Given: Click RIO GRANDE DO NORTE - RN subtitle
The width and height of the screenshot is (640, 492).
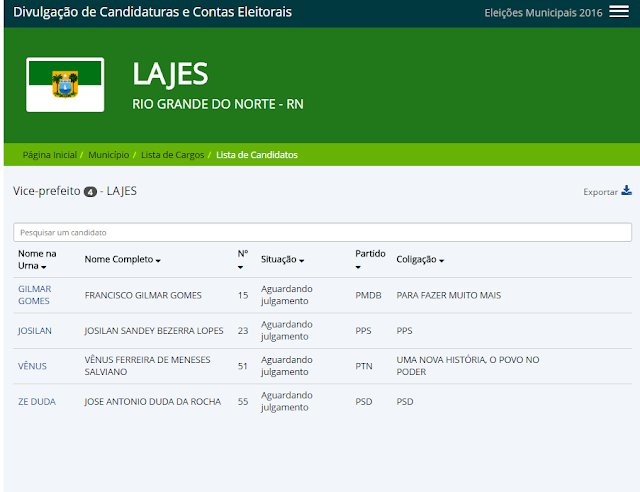Looking at the screenshot, I should click(x=218, y=104).
